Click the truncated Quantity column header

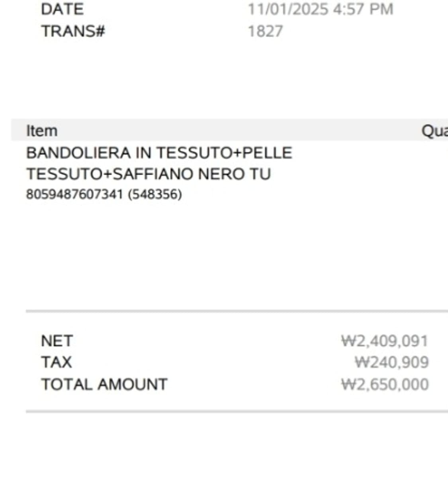pyautogui.click(x=435, y=131)
